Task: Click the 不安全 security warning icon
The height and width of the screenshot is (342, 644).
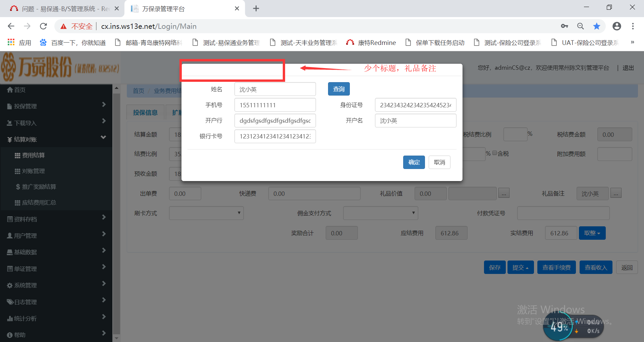Action: point(63,26)
